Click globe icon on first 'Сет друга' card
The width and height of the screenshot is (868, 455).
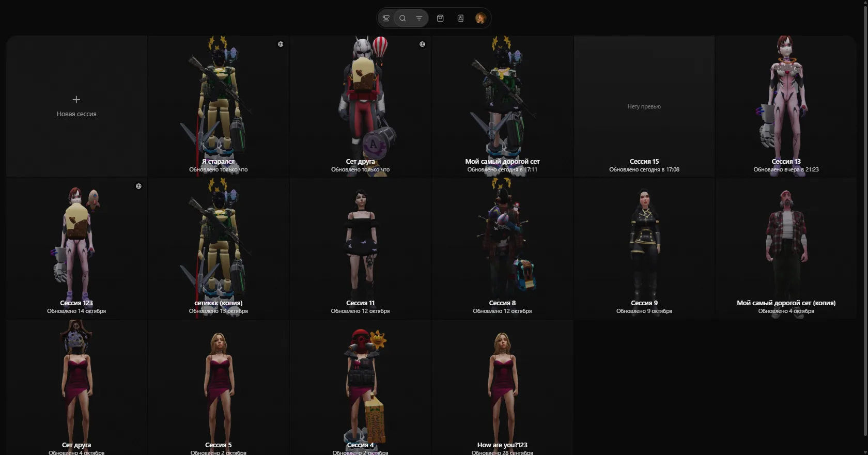(x=422, y=44)
